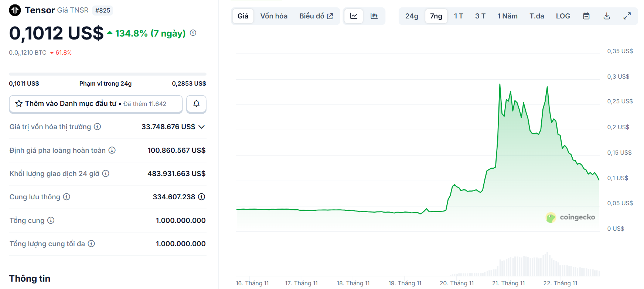Switch to line chart view icon
This screenshot has height=289, width=644.
(x=354, y=16)
